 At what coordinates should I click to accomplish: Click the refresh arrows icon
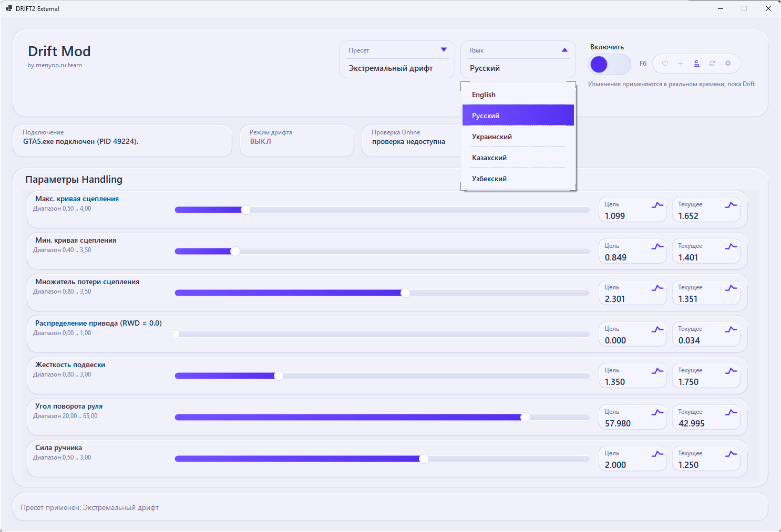712,64
